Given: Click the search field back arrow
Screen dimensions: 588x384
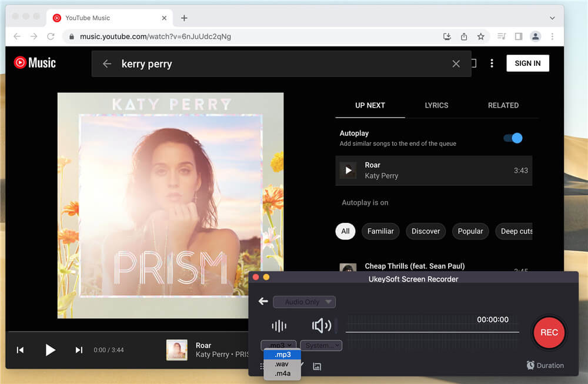Looking at the screenshot, I should 107,64.
